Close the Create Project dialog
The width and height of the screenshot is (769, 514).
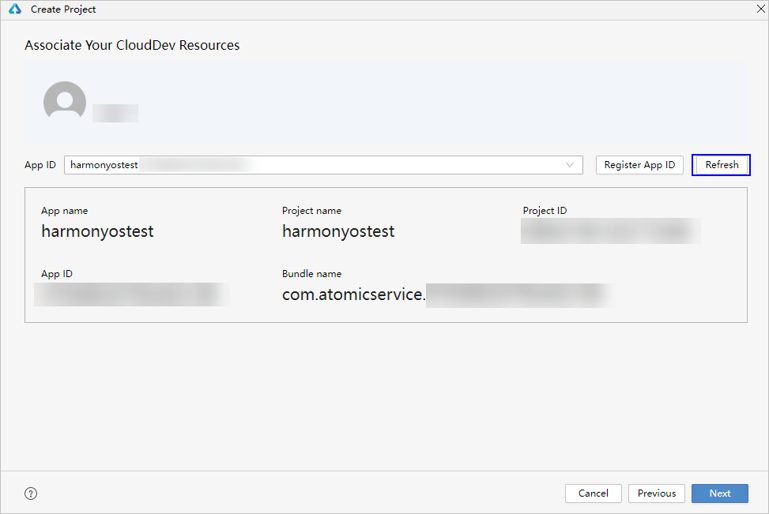(761, 9)
